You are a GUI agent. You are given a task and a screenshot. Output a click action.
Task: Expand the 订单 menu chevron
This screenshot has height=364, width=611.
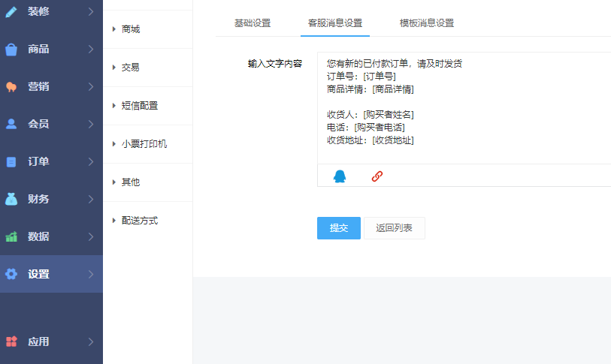pos(91,161)
